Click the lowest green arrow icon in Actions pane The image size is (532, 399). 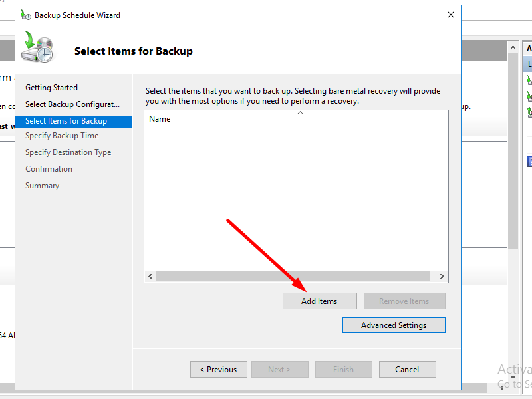point(529,112)
